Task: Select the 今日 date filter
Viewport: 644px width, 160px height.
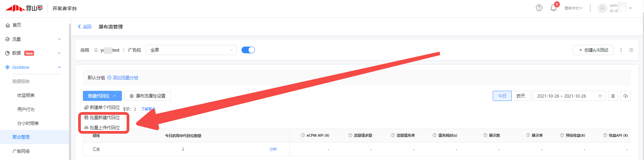Action: click(502, 96)
